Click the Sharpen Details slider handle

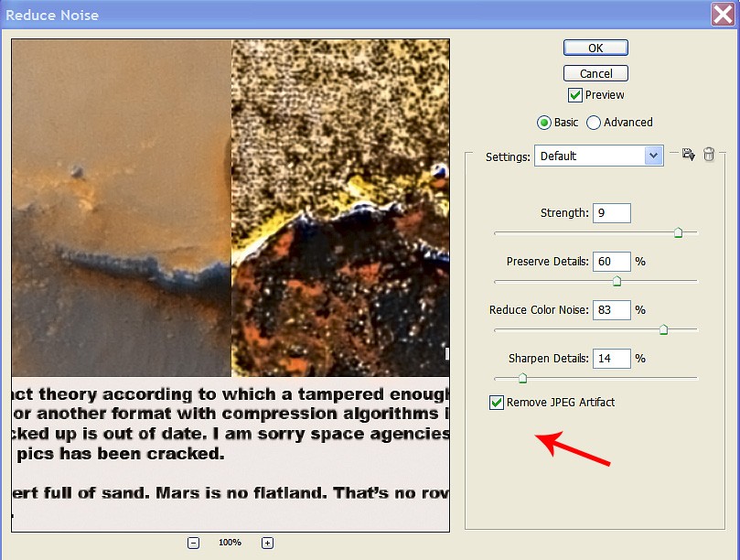point(522,377)
